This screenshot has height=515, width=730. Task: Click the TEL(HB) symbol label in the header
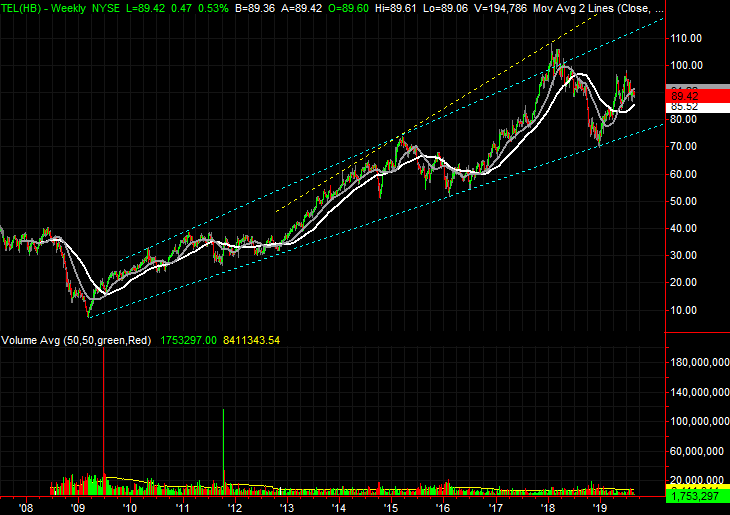(x=22, y=8)
